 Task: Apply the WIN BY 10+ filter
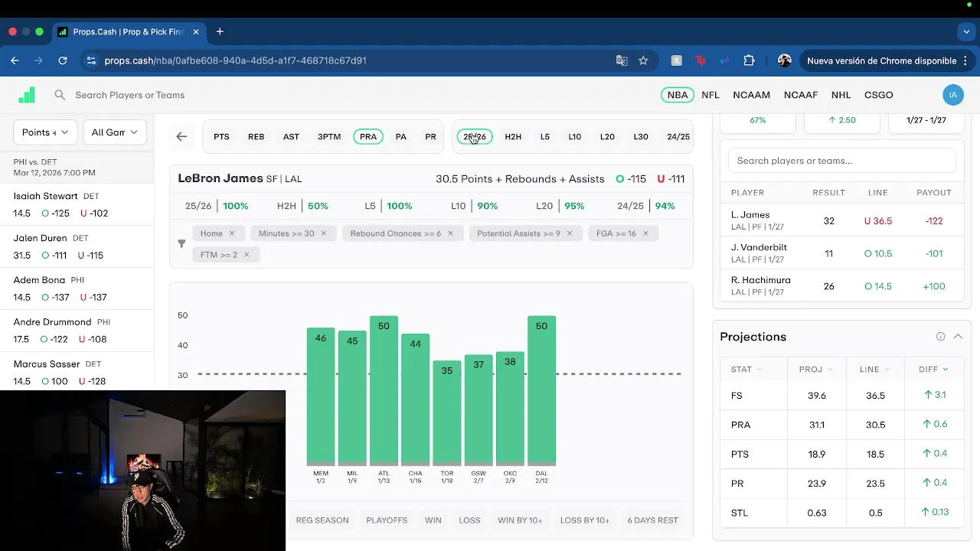[520, 520]
